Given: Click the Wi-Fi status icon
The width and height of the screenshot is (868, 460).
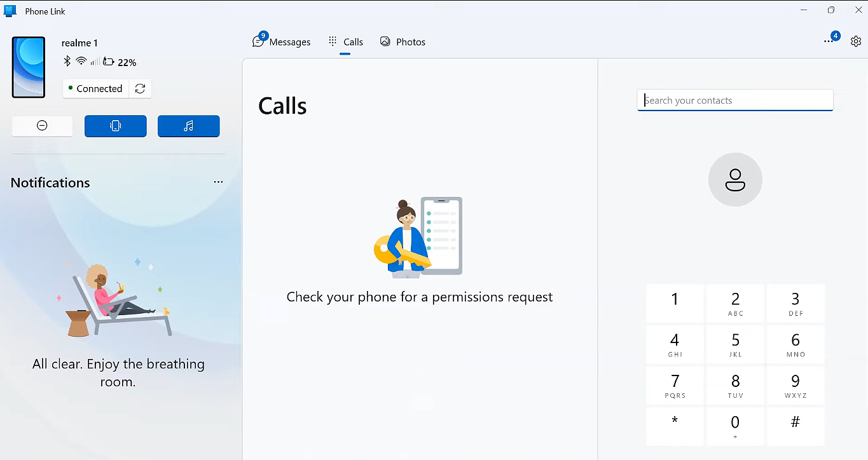Looking at the screenshot, I should (x=81, y=61).
